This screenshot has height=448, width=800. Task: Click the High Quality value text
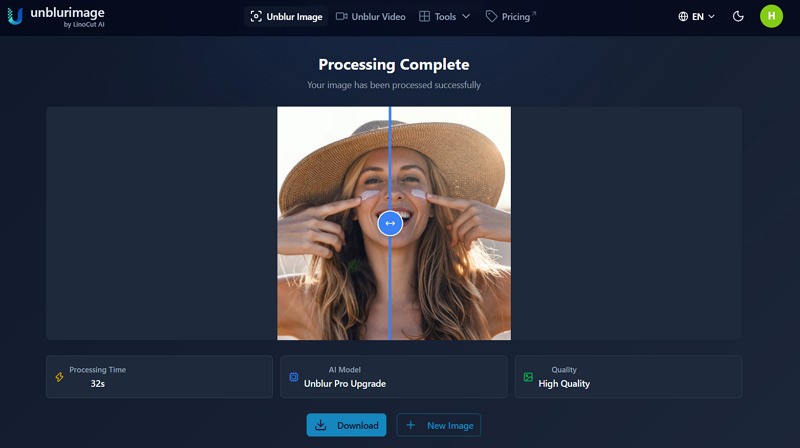point(564,384)
